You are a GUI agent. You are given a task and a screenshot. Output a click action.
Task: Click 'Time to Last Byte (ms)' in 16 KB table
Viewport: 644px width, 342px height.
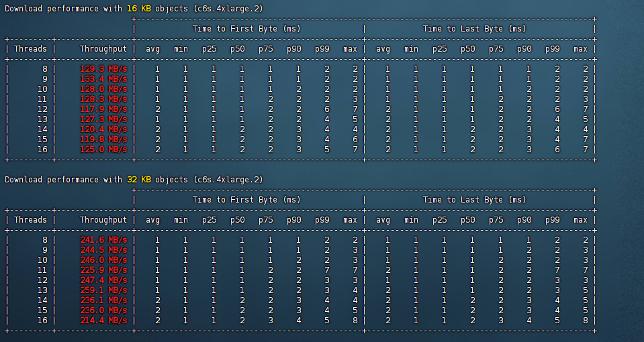point(474,29)
